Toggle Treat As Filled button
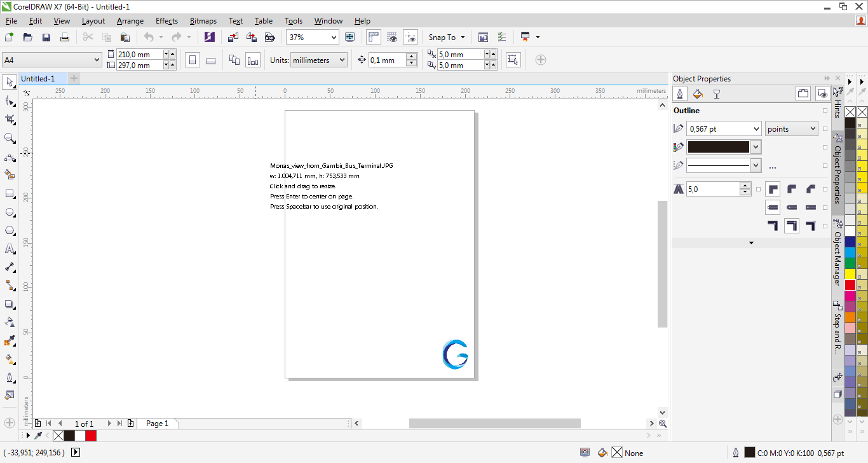Image resolution: width=868 pixels, height=463 pixels. point(513,60)
